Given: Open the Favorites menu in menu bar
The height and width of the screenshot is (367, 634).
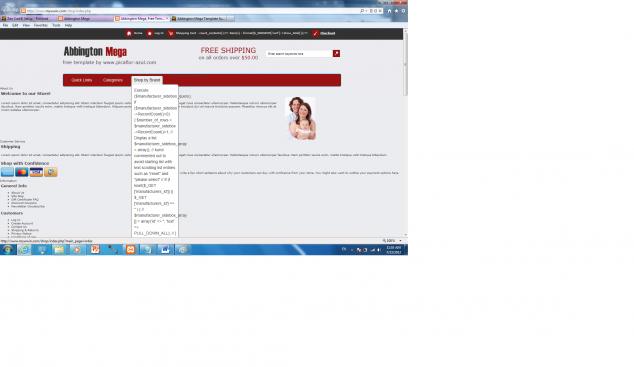Looking at the screenshot, I should (40, 25).
